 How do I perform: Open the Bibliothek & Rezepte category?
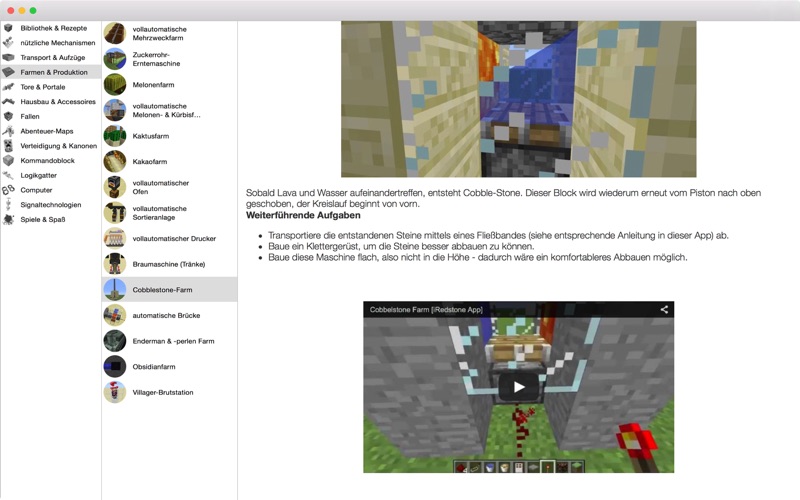[x=54, y=28]
